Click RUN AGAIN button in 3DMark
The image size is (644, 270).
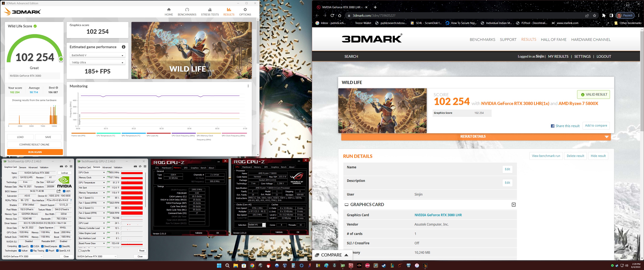[x=35, y=152]
